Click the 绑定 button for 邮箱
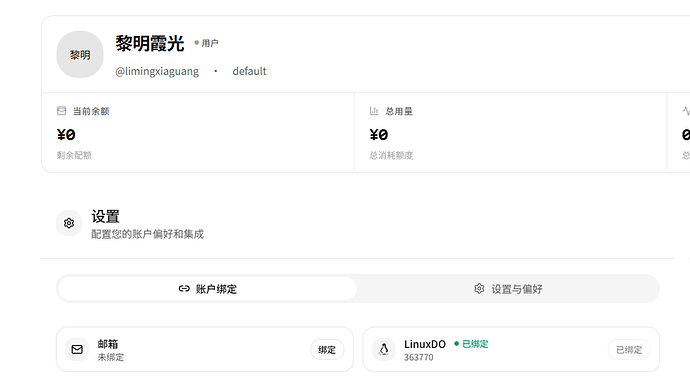Viewport: 690px width, 378px height. point(327,350)
